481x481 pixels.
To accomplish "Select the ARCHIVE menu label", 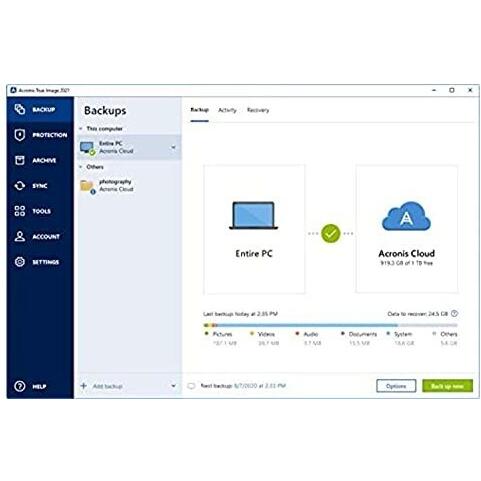I will click(x=44, y=160).
